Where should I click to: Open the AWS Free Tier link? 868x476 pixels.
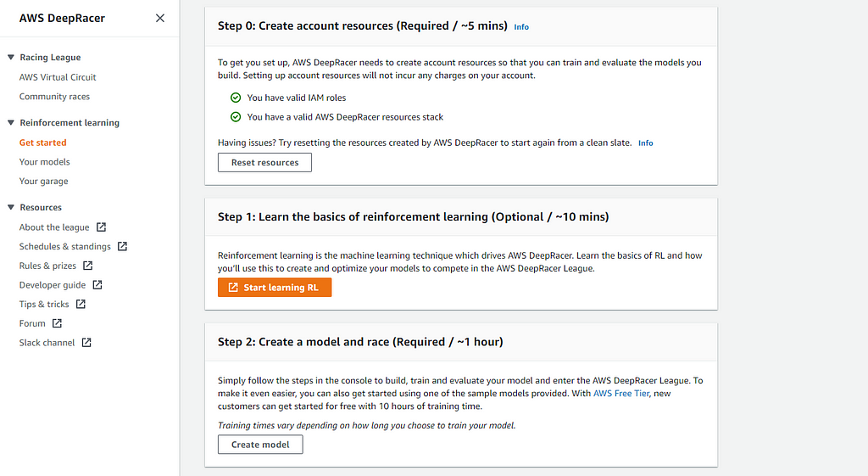pos(624,394)
